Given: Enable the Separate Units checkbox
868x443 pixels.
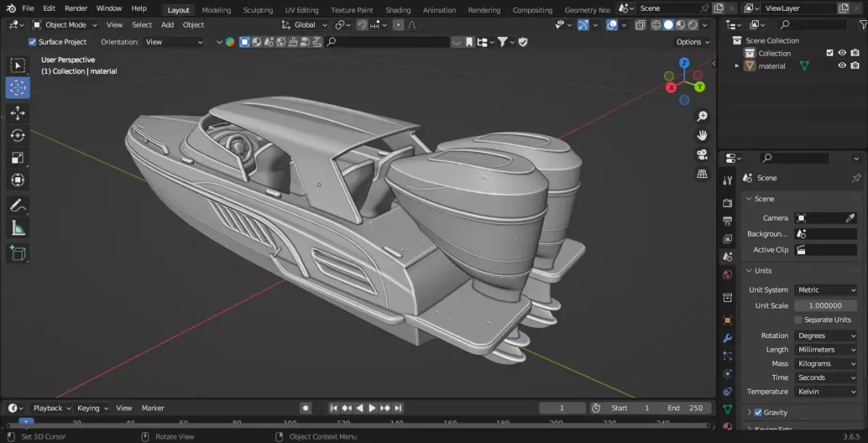Looking at the screenshot, I should click(x=799, y=320).
